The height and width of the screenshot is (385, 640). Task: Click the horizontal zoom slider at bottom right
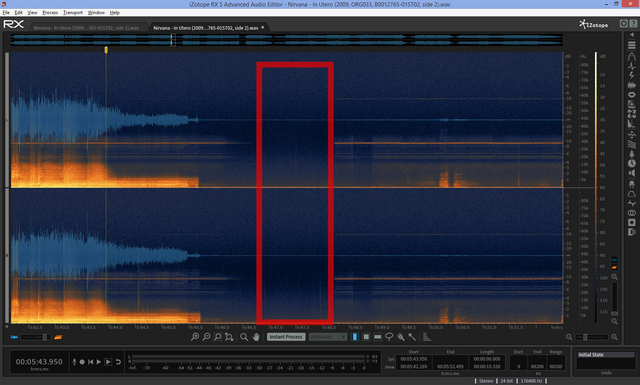point(591,337)
